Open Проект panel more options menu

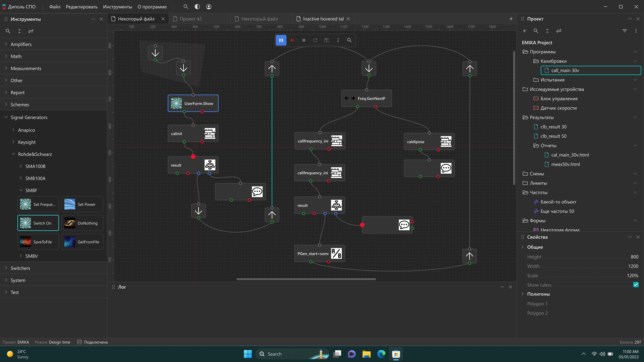click(636, 31)
